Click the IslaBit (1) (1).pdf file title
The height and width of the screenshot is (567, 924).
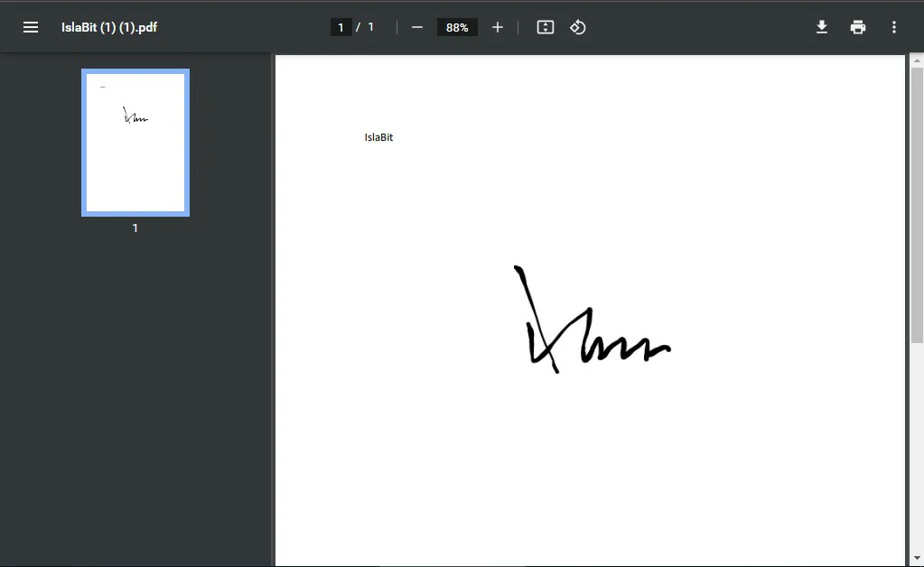coord(109,27)
